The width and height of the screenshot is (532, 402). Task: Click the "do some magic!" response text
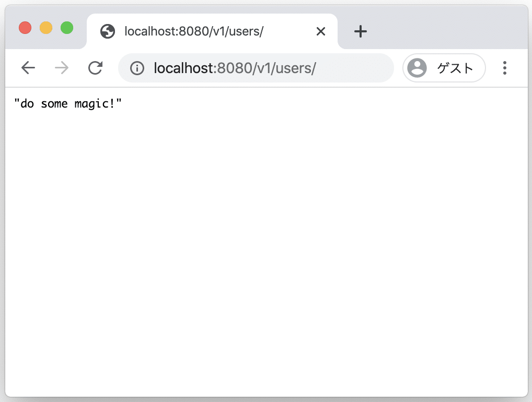tap(67, 103)
